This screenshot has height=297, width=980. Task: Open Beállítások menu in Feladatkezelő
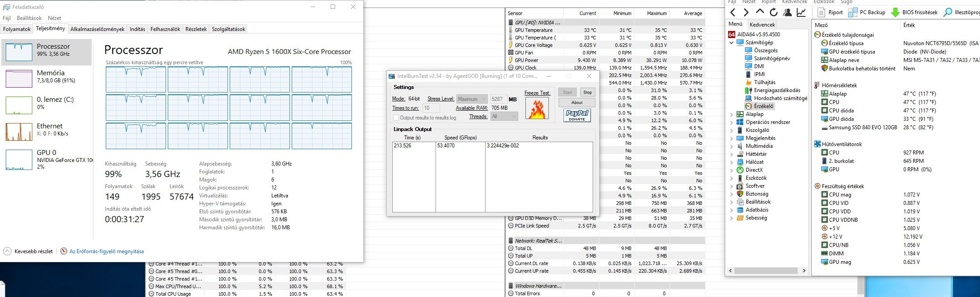pos(29,18)
